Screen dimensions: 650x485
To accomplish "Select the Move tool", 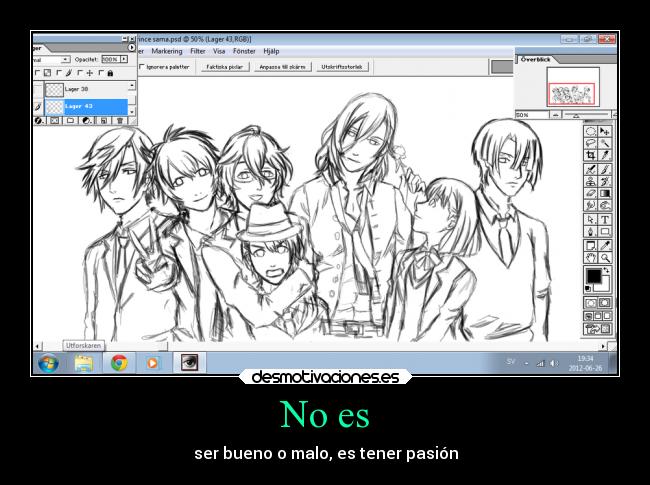I will 605,131.
